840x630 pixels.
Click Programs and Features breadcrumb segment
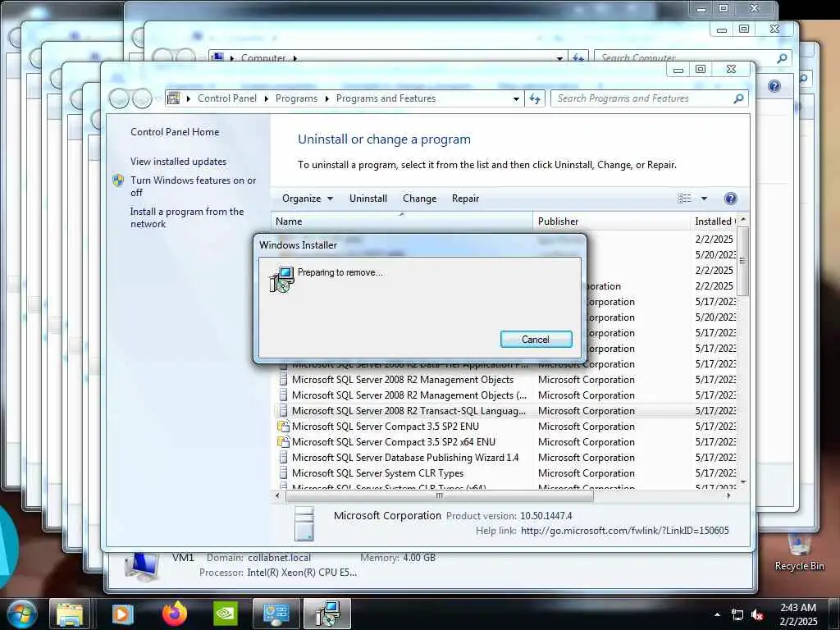[x=386, y=98]
